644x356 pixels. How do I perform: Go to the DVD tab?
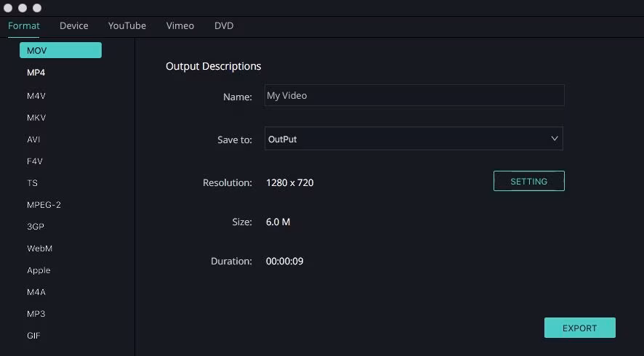click(x=224, y=25)
